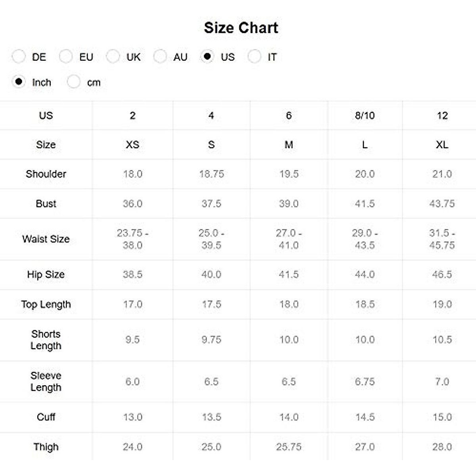Click the US radio button

tap(207, 57)
